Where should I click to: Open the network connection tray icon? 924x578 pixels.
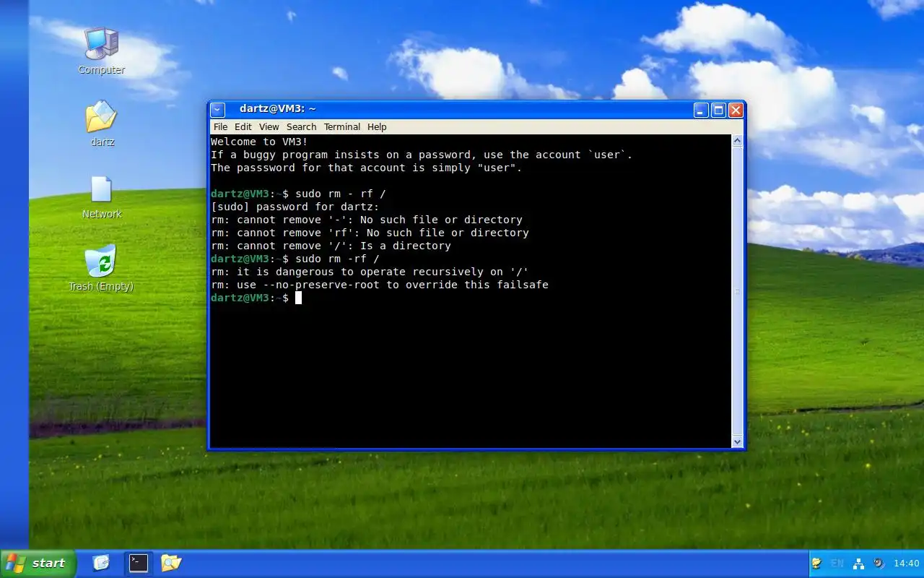pyautogui.click(x=858, y=564)
